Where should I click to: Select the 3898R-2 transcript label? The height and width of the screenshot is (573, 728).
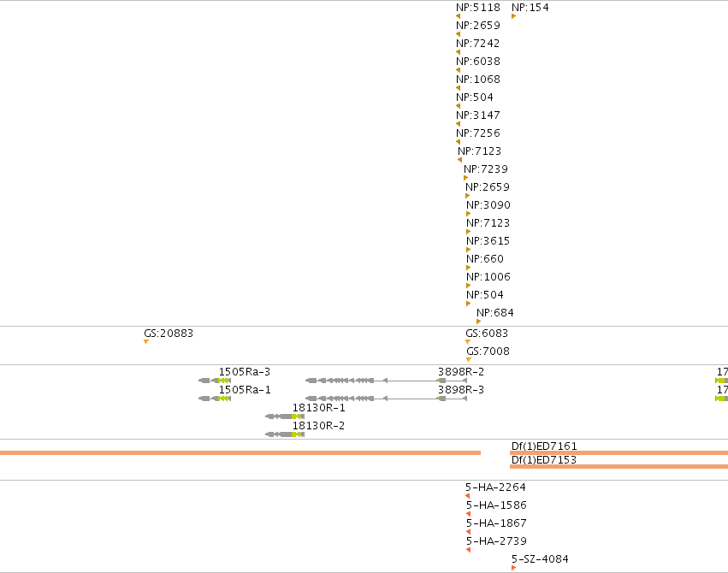[461, 372]
